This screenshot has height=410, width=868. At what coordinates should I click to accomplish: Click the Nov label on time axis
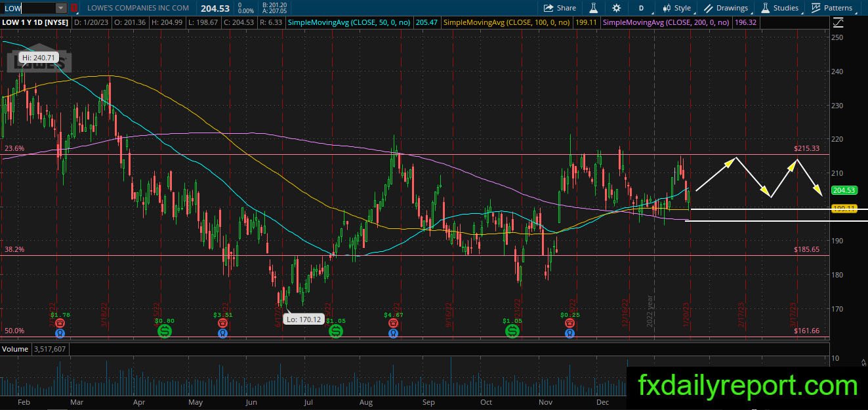pos(546,402)
